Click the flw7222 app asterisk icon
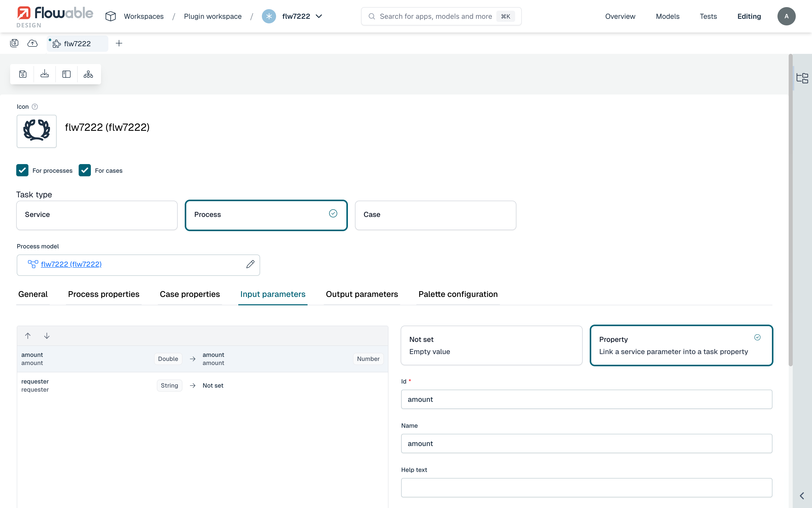Viewport: 812px width, 508px height. point(269,16)
